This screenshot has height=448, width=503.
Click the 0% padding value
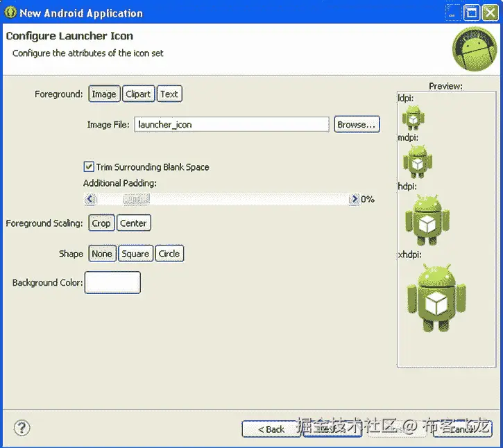pyautogui.click(x=368, y=199)
